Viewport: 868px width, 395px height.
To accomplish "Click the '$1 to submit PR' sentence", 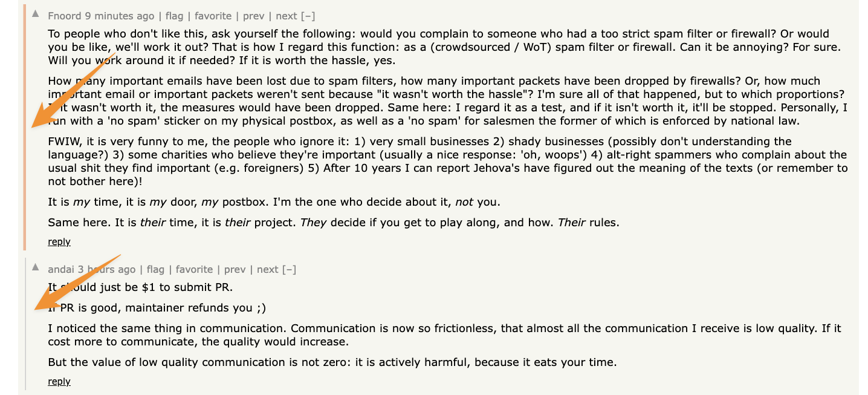I will pyautogui.click(x=140, y=287).
